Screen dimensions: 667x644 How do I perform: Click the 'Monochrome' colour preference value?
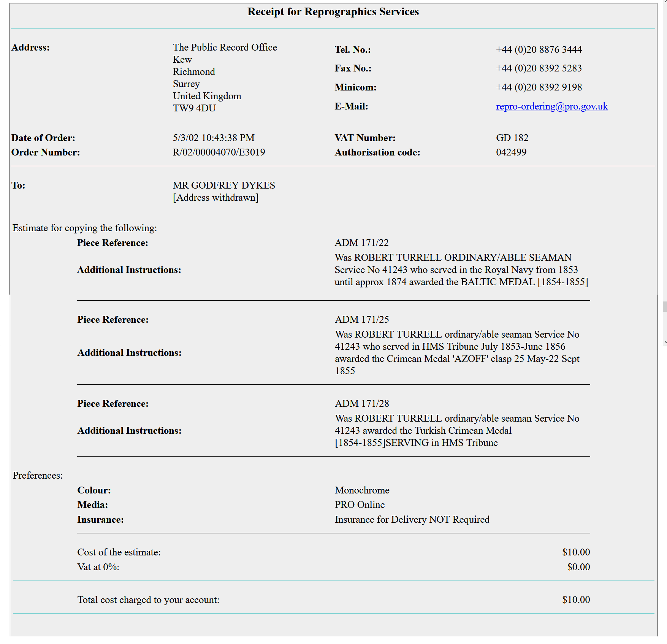362,490
